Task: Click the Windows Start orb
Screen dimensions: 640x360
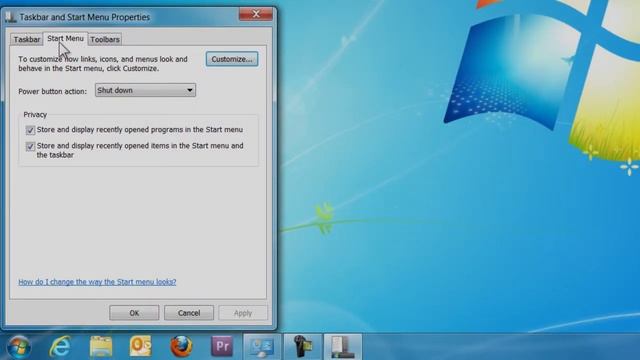Action: point(19,347)
